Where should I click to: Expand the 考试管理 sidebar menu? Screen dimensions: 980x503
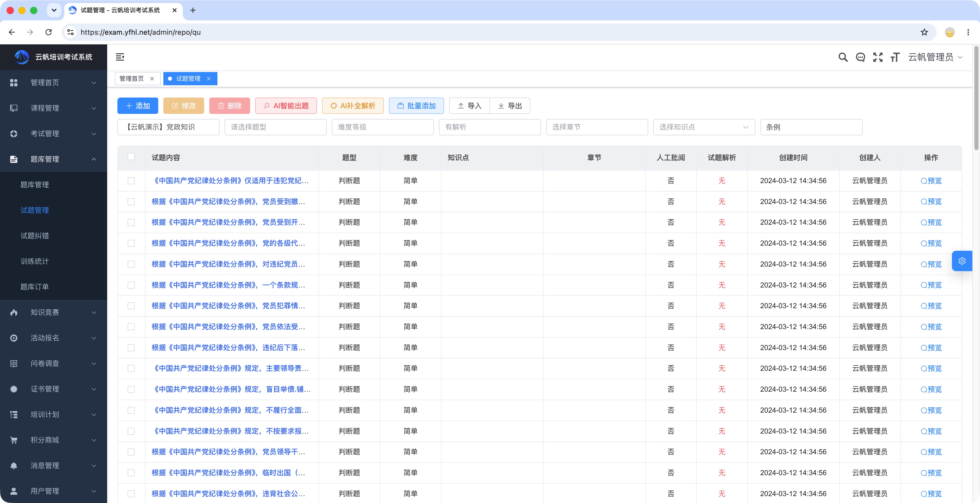tap(53, 134)
